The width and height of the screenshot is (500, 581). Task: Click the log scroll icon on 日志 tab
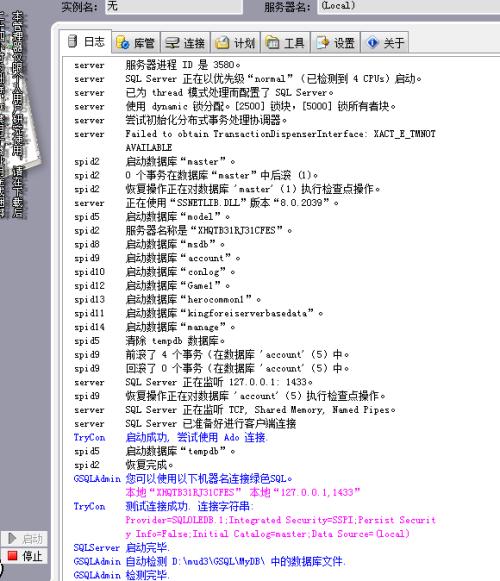(73, 42)
